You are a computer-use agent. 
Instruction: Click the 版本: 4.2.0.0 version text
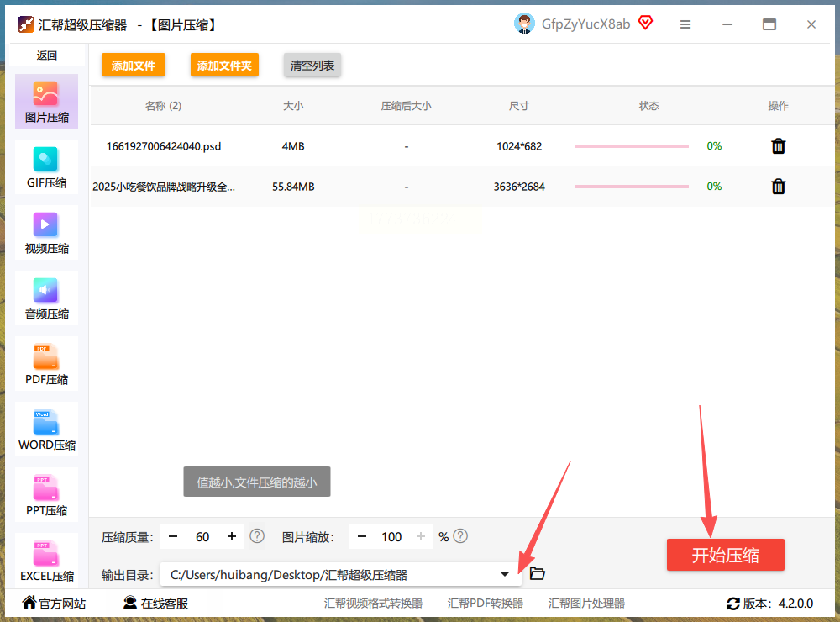click(x=778, y=604)
